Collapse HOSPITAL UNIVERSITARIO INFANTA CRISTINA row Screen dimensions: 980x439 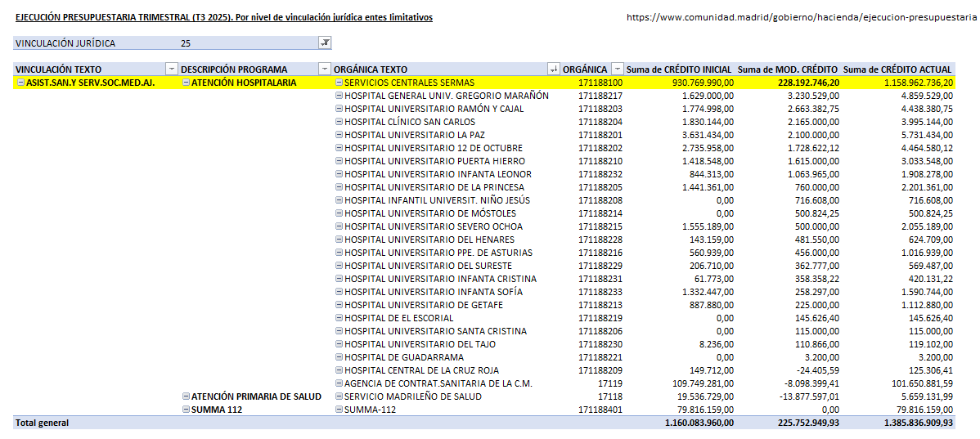(x=339, y=279)
